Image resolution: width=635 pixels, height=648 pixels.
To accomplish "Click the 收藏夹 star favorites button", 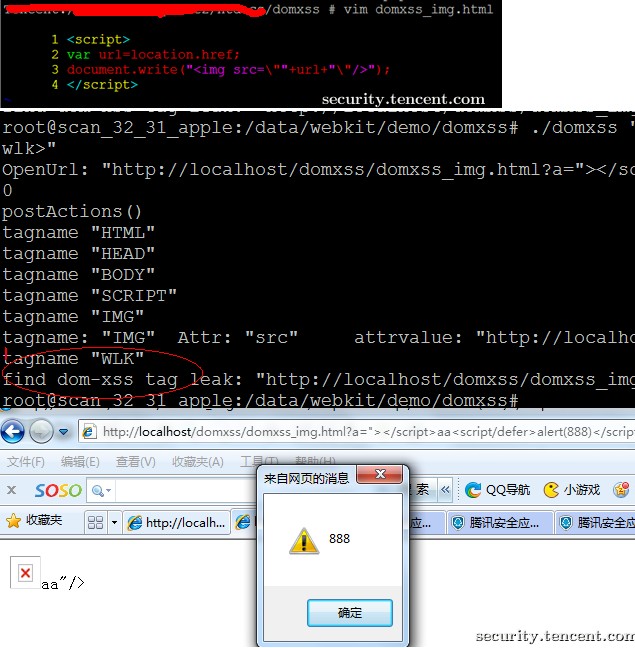I will [35, 521].
